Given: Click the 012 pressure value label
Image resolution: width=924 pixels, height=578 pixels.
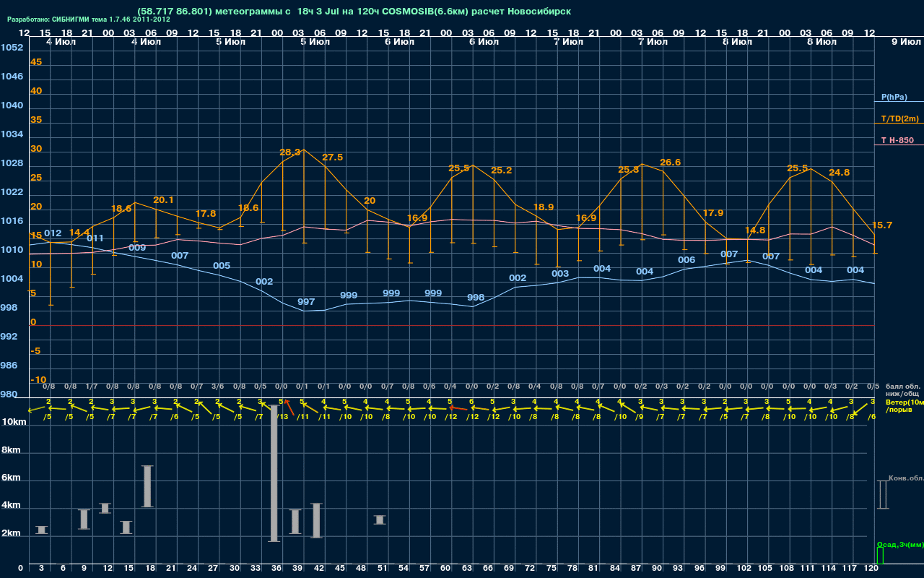Looking at the screenshot, I should (x=53, y=233).
